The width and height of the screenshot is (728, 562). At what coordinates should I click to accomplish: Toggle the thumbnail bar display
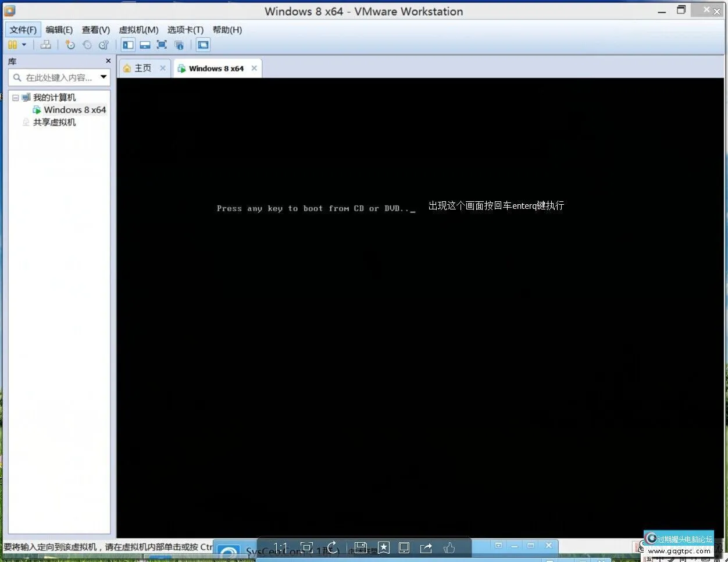[x=145, y=45]
